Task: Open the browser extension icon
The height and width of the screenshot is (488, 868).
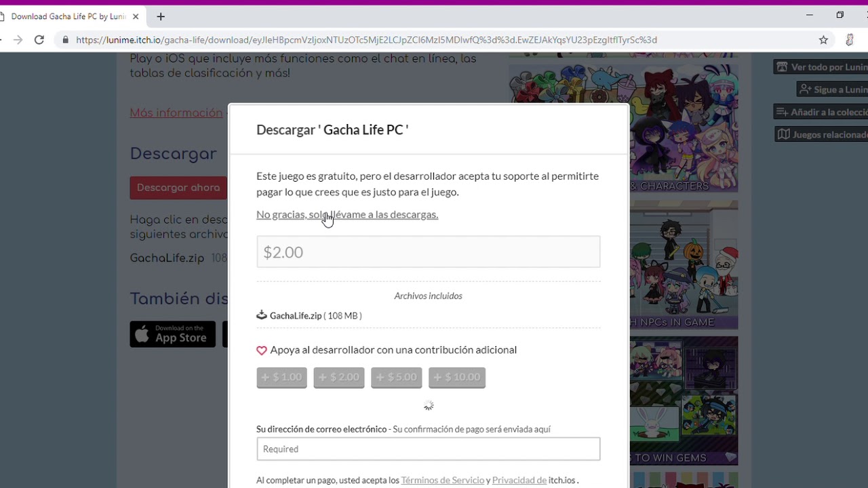Action: point(849,40)
